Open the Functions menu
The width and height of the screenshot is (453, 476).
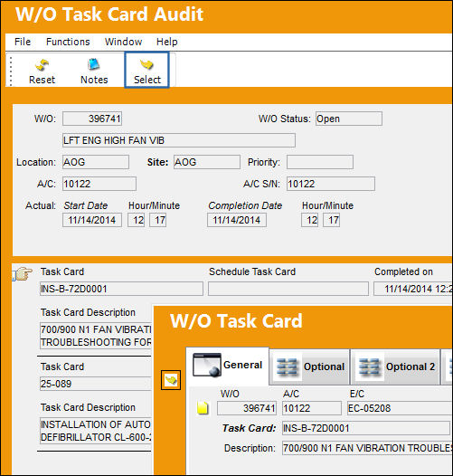[68, 42]
